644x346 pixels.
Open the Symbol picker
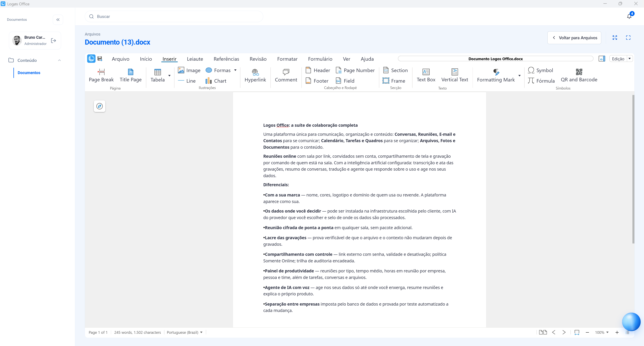(x=540, y=70)
